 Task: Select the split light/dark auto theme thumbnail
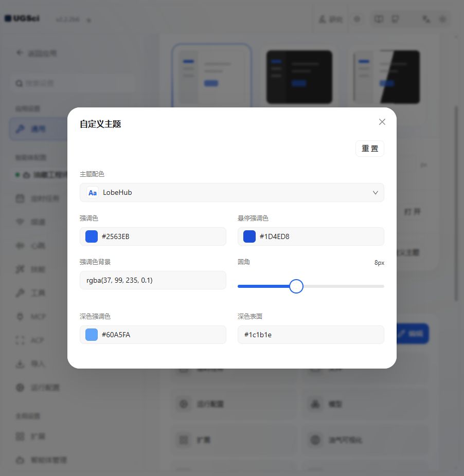386,77
